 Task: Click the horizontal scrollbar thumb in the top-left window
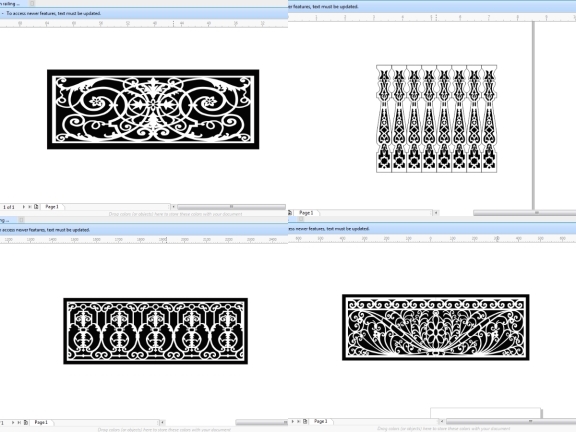[x=231, y=207]
